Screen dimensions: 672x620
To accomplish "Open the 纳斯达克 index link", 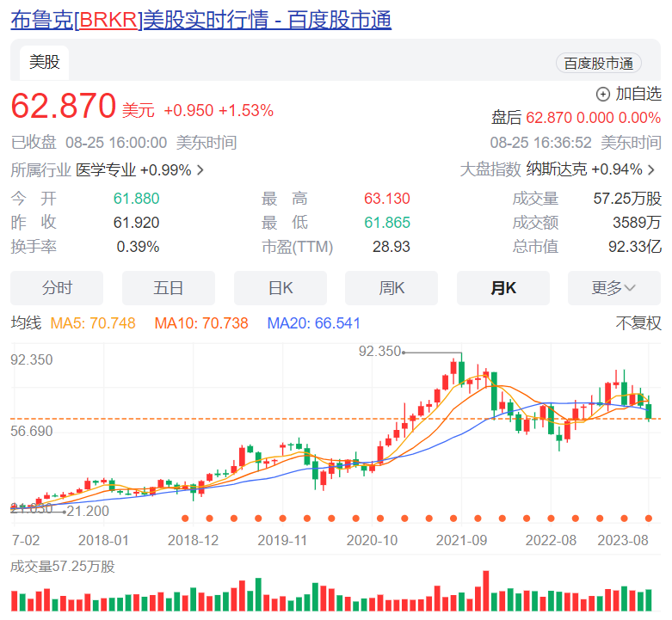I will pyautogui.click(x=557, y=169).
